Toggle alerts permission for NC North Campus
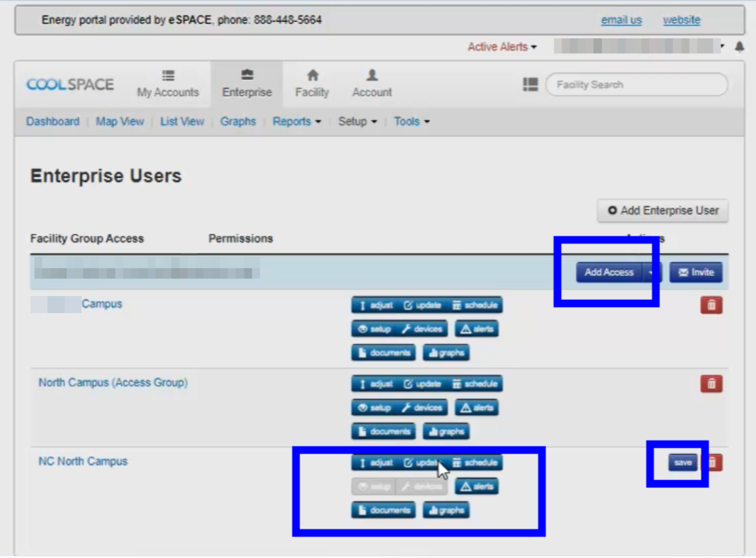Viewport: 756px width, 558px height. [x=477, y=487]
